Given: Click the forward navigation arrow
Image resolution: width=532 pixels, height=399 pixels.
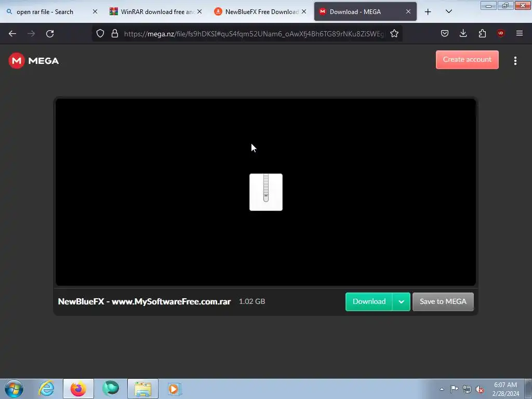Looking at the screenshot, I should coord(31,34).
